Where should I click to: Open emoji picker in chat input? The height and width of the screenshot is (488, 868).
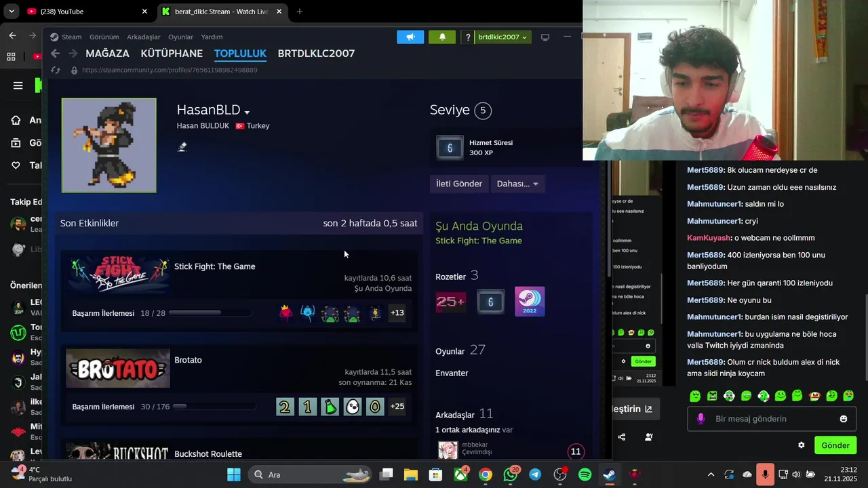click(844, 419)
